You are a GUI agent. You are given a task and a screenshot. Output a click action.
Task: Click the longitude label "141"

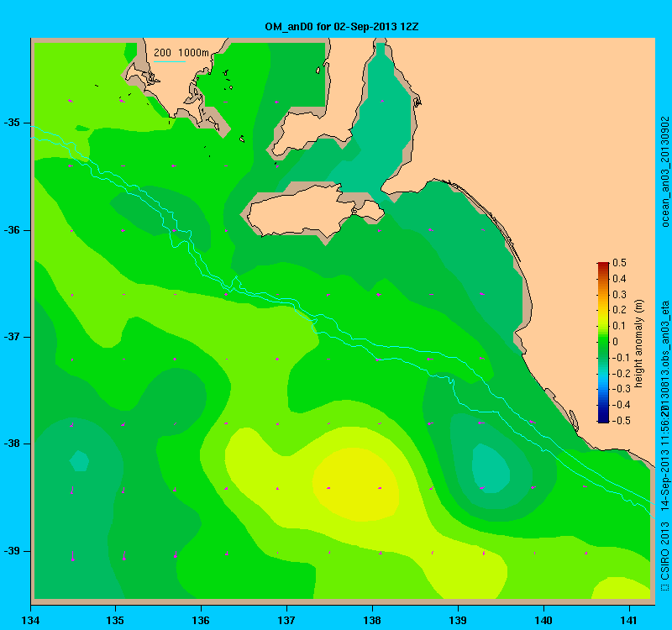[629, 620]
